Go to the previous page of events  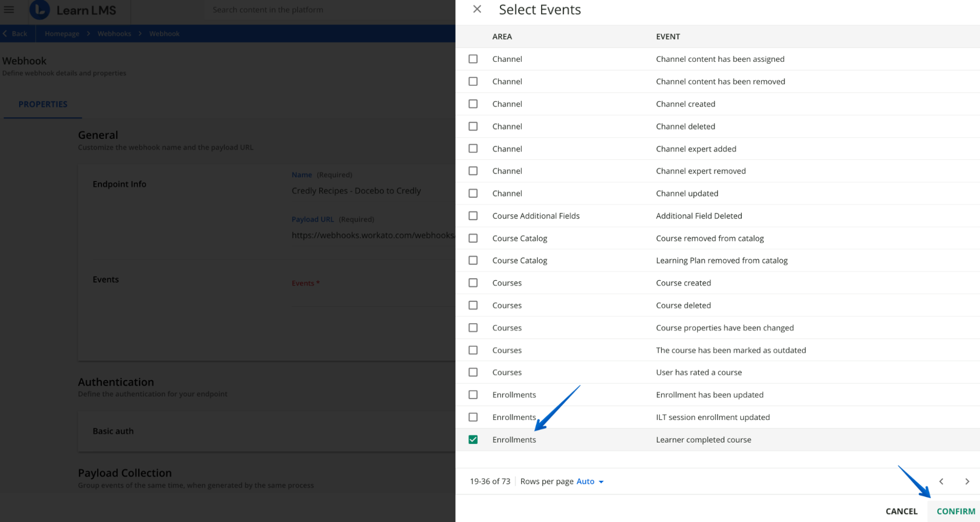[x=941, y=481]
